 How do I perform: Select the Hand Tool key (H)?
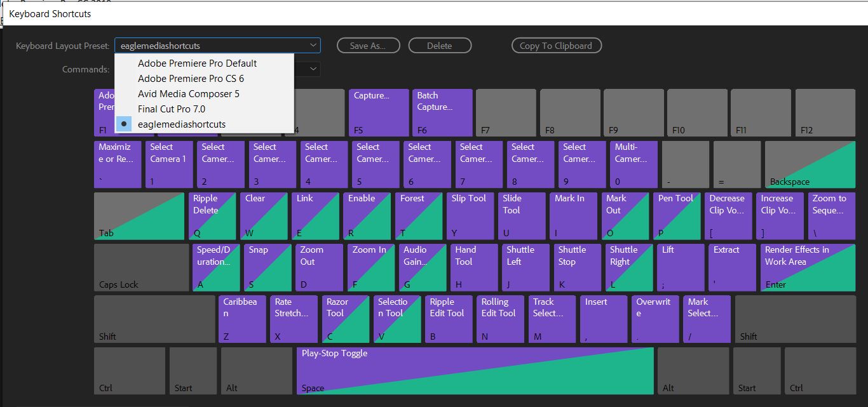coord(473,267)
